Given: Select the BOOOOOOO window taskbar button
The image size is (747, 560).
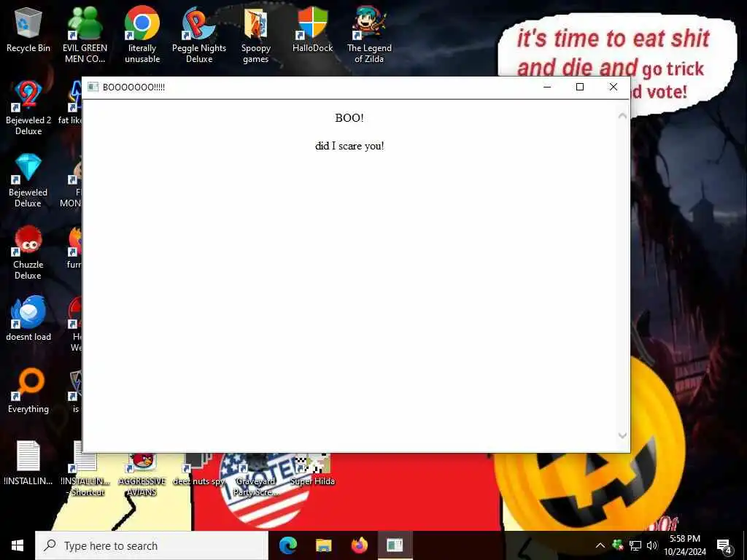Looking at the screenshot, I should pyautogui.click(x=395, y=545).
